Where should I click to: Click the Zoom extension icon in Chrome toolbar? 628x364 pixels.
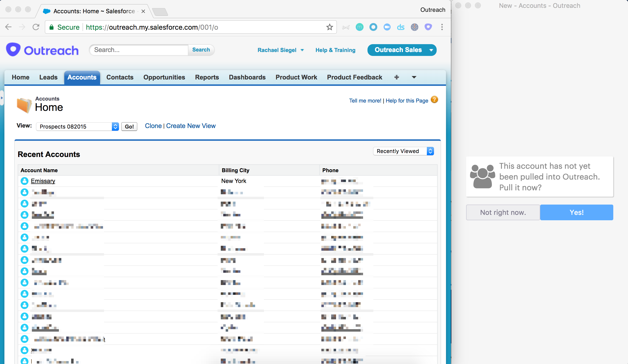coord(387,27)
